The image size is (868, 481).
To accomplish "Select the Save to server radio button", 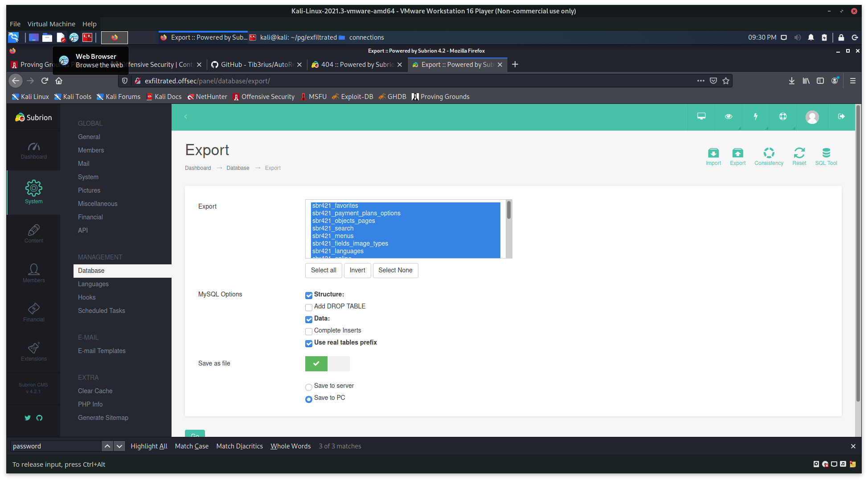I will [x=308, y=387].
